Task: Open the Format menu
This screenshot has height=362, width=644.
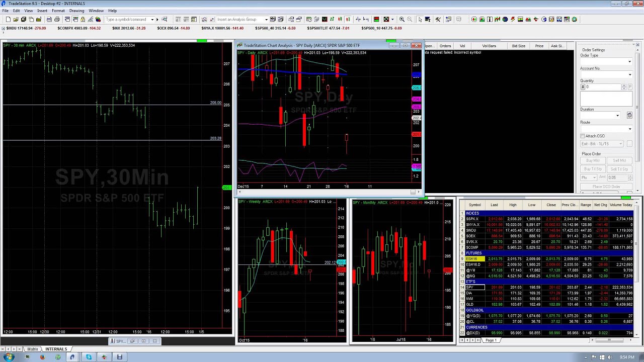Action: pos(58,11)
